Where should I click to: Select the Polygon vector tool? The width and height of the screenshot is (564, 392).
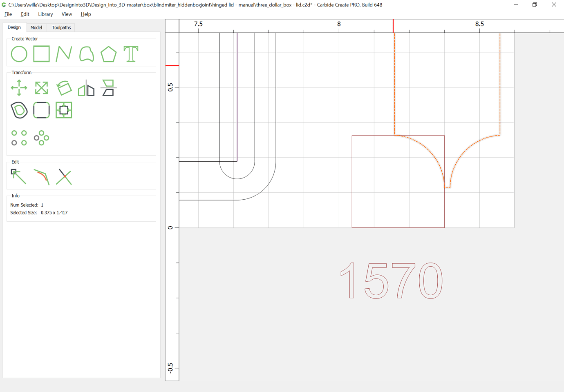109,54
